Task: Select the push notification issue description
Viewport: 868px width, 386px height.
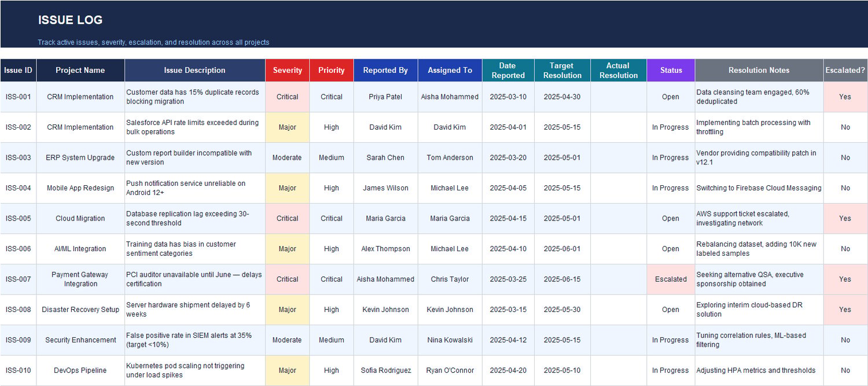Action: 195,188
